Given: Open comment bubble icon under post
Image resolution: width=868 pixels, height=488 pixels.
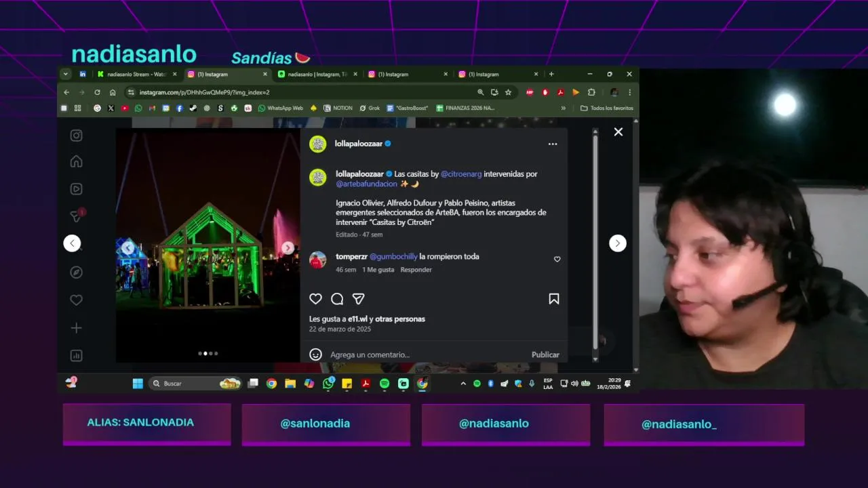Looking at the screenshot, I should [337, 299].
